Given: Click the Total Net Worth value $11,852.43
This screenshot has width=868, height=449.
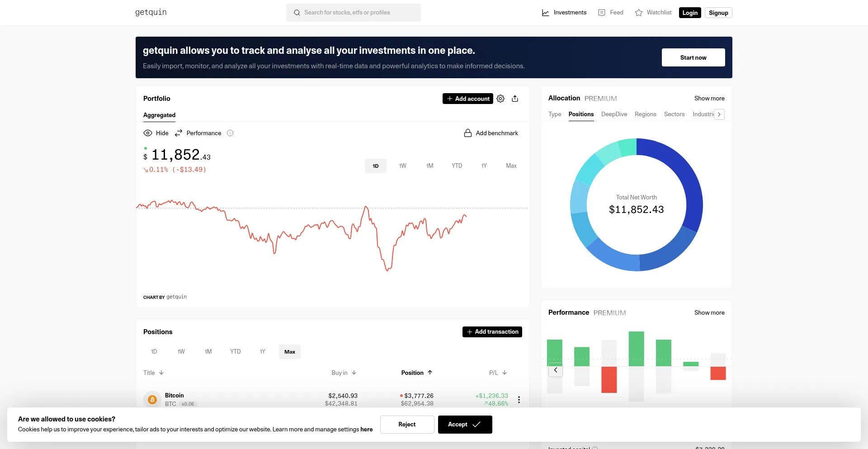Looking at the screenshot, I should pyautogui.click(x=637, y=210).
